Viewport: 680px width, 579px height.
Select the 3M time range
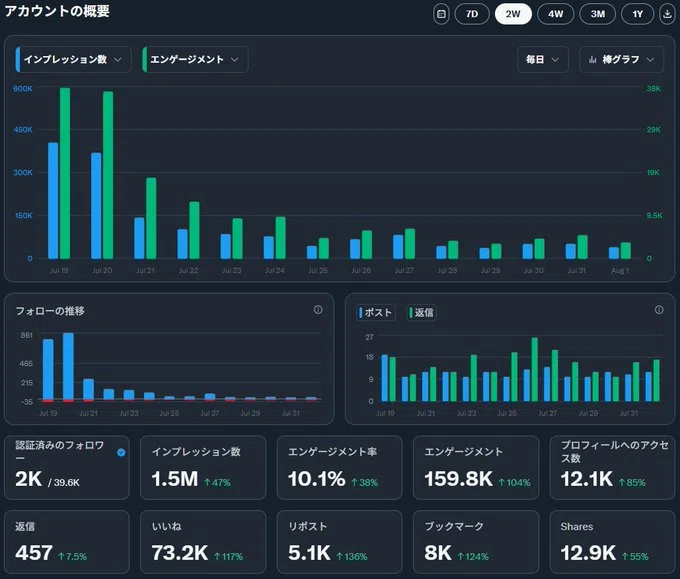(x=598, y=14)
